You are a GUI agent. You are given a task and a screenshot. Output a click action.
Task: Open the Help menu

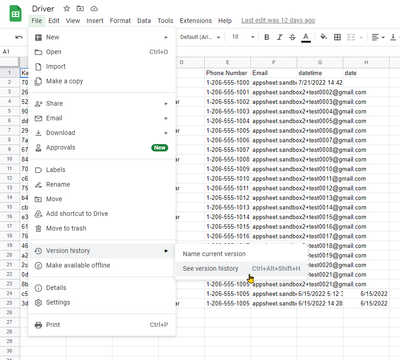[x=225, y=20]
